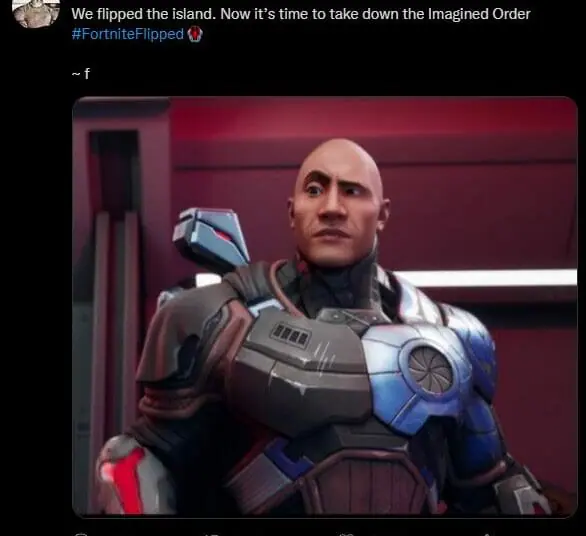Click the reply icon below the image

pyautogui.click(x=81, y=535)
